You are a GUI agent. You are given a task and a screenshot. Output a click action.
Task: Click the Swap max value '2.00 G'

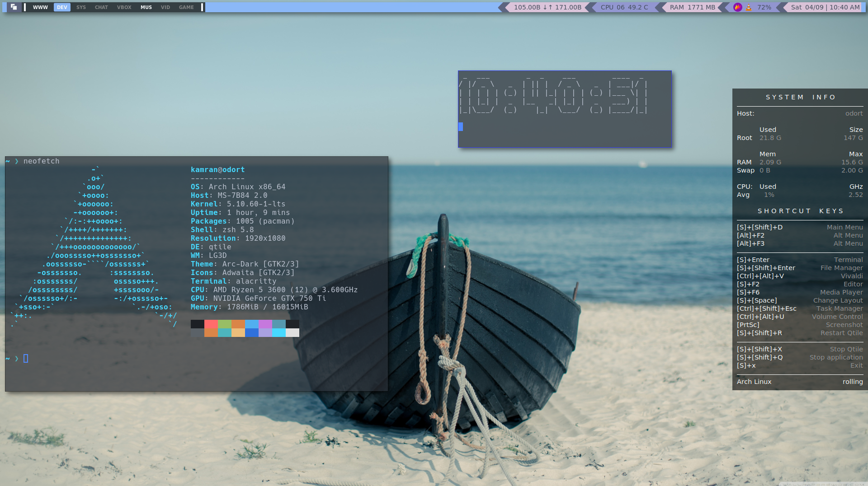pyautogui.click(x=852, y=170)
